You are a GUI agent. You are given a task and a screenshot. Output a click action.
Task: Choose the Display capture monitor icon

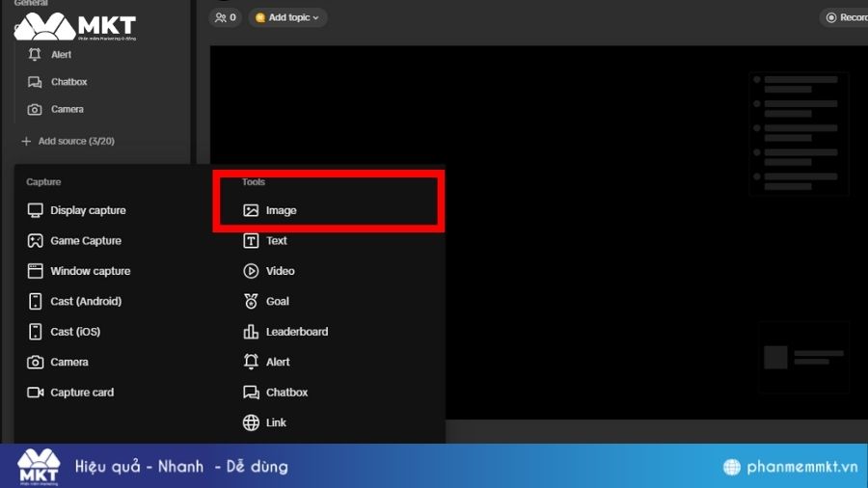click(35, 210)
